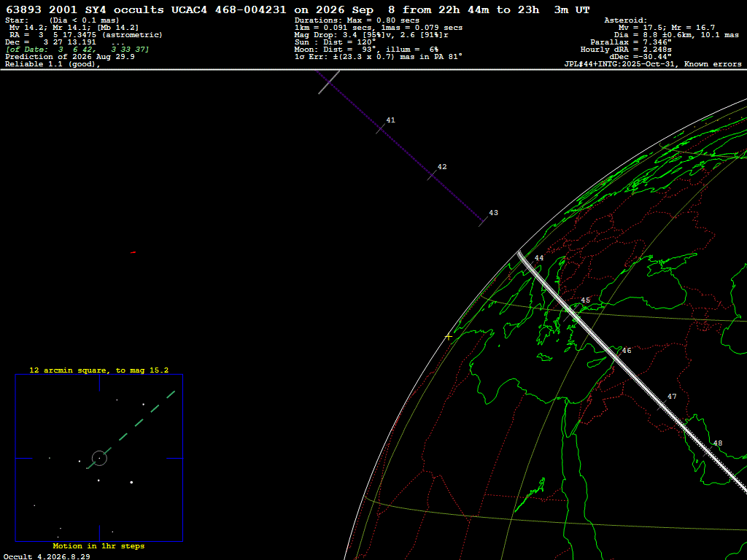Click the time marker labeled 42
The image size is (747, 560).
(432, 175)
